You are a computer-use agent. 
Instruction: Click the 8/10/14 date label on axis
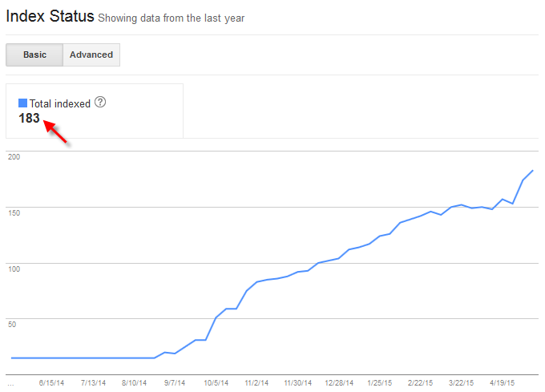[x=135, y=383]
